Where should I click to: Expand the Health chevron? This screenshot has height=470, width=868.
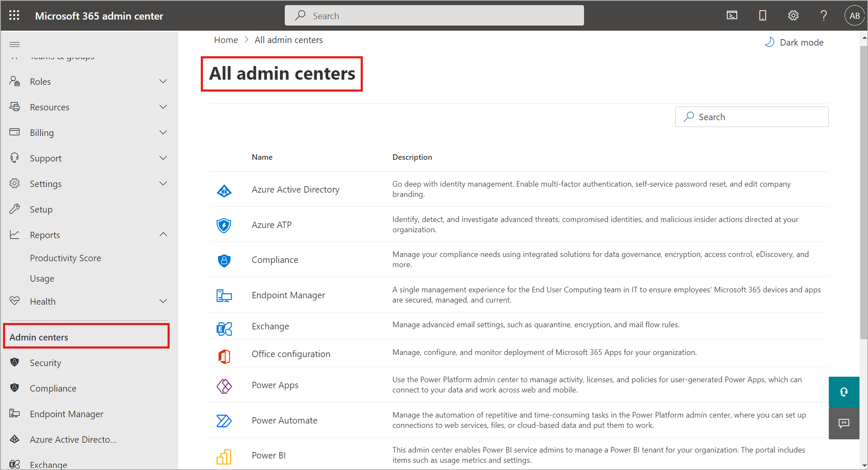click(x=163, y=301)
